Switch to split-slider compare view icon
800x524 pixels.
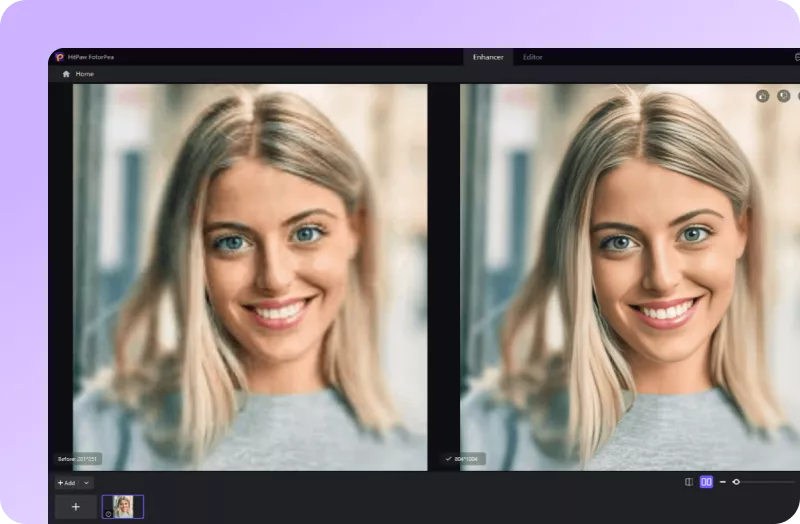[689, 482]
